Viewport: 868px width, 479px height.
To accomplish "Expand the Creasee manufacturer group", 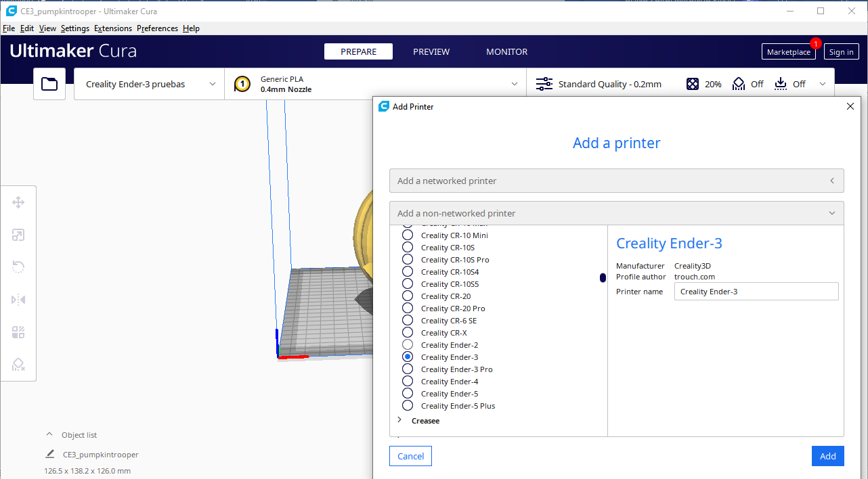I will pos(399,420).
